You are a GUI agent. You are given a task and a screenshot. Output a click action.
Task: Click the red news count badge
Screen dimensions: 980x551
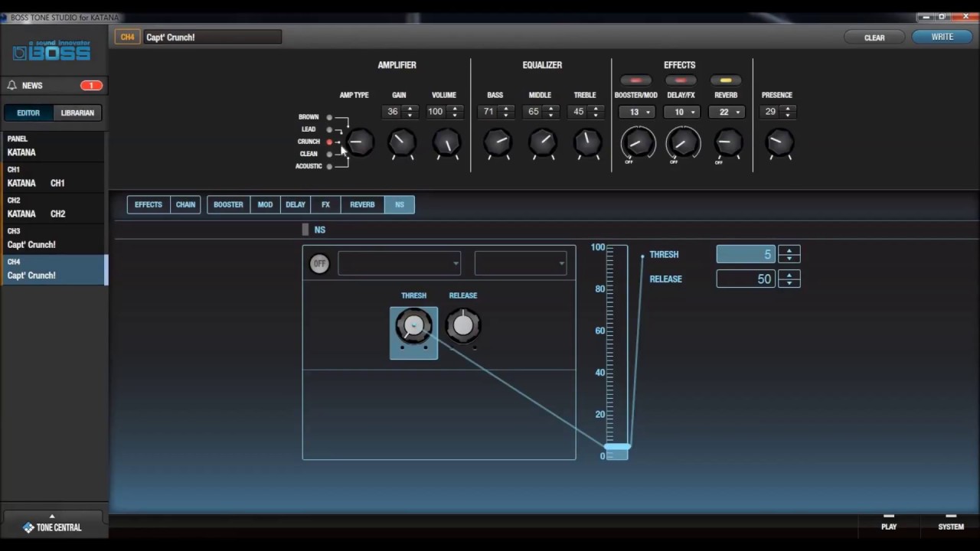tap(91, 86)
